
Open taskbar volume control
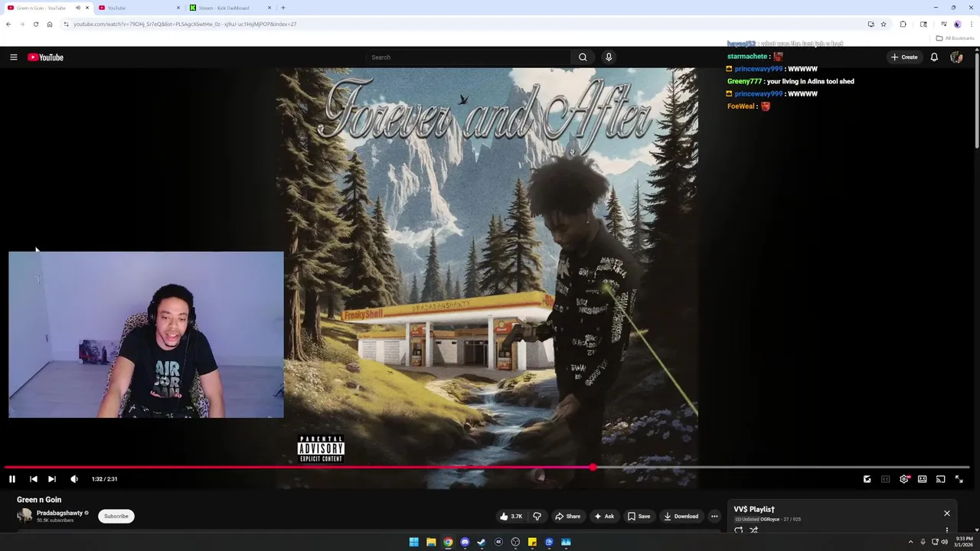(x=944, y=542)
